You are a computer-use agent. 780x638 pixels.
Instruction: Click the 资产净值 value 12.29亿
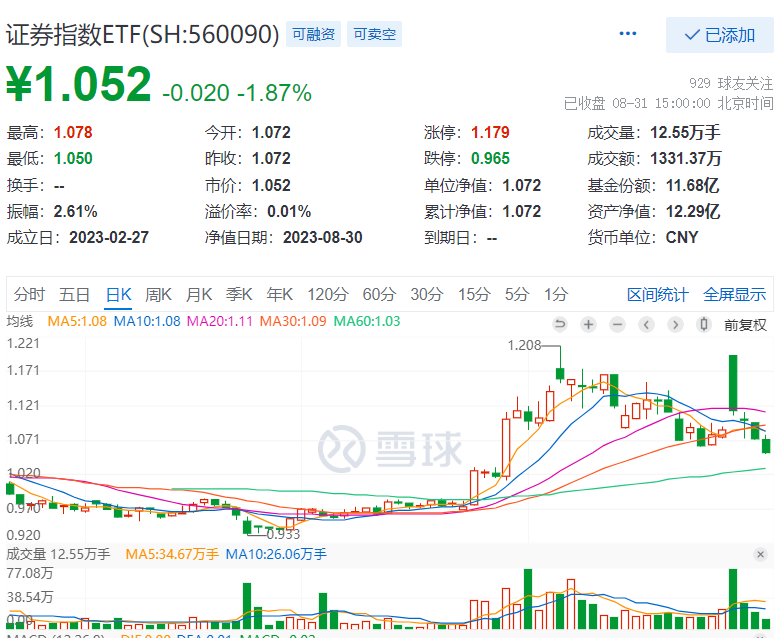pyautogui.click(x=692, y=211)
